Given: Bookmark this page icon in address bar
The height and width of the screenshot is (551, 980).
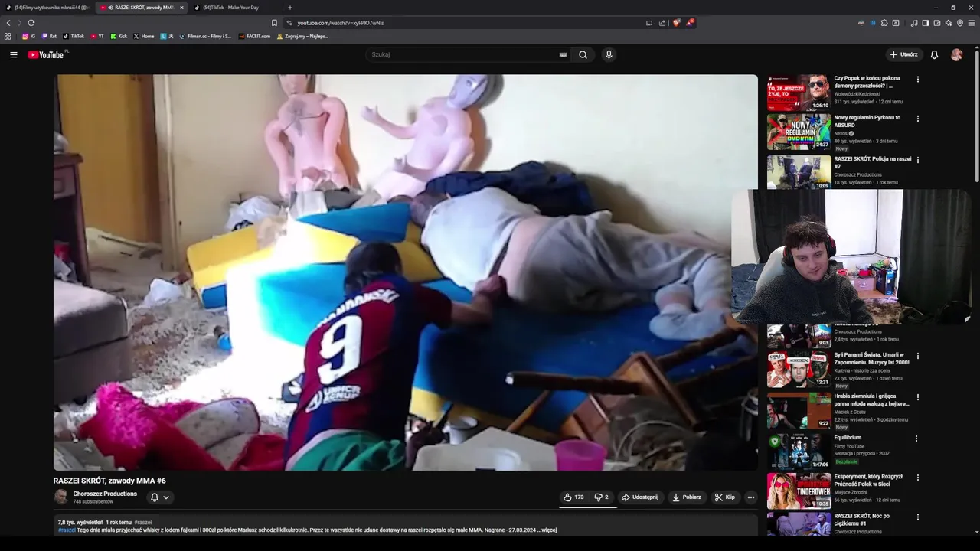Looking at the screenshot, I should (x=274, y=23).
